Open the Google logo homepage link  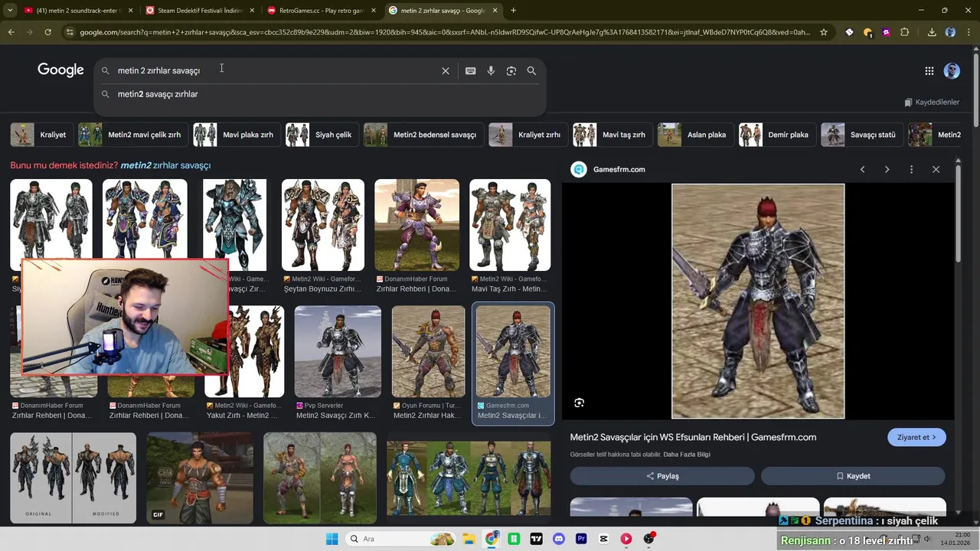click(60, 70)
